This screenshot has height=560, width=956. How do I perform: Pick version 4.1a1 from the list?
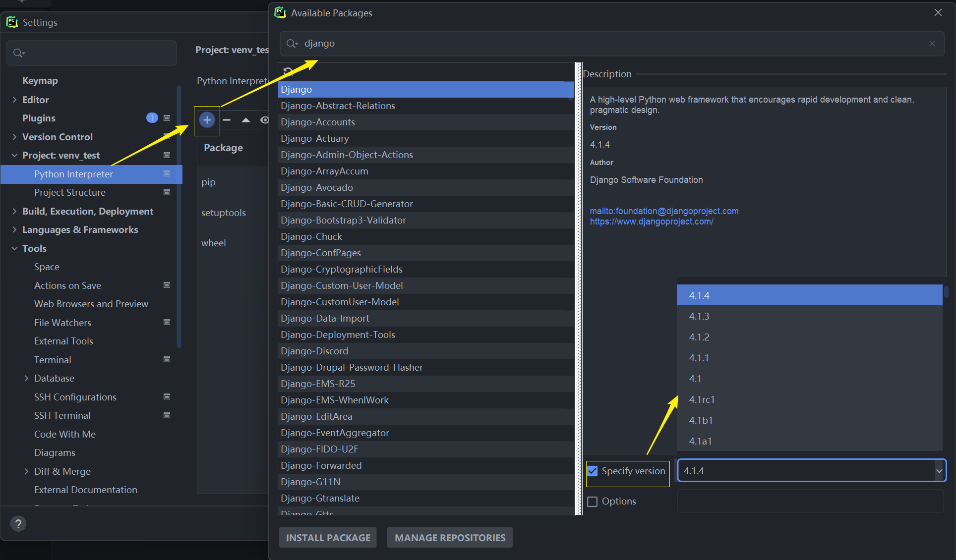pyautogui.click(x=809, y=441)
